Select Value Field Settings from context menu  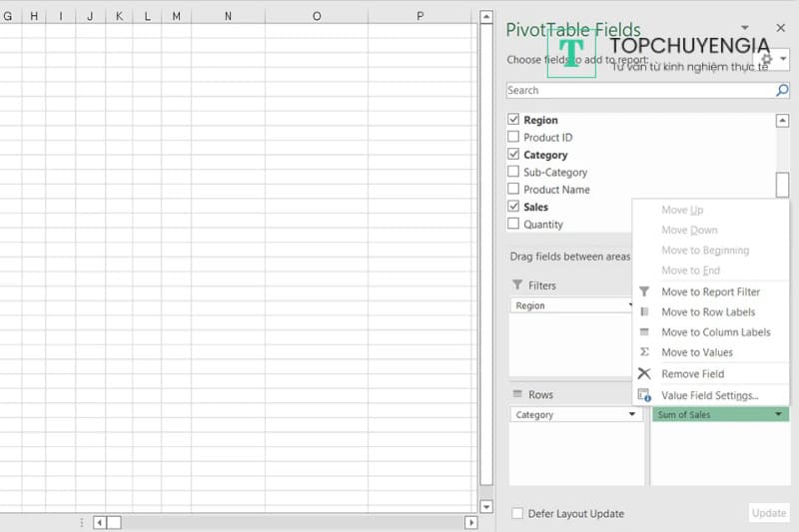tap(709, 395)
